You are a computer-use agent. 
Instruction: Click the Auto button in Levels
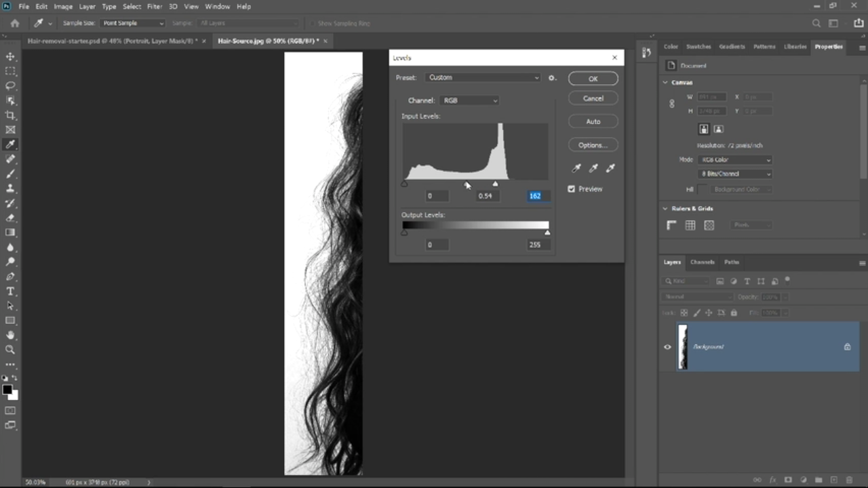coord(593,121)
